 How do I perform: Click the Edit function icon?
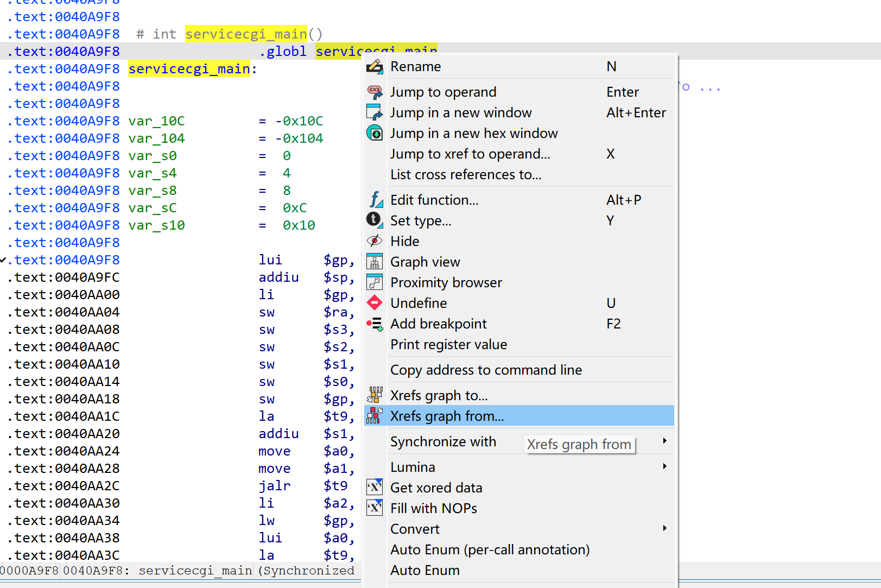(375, 200)
